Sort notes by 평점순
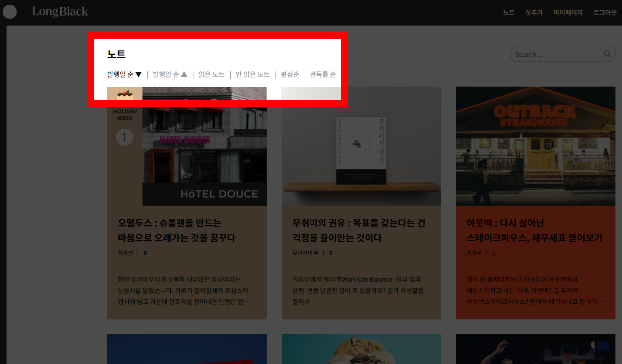 [290, 74]
